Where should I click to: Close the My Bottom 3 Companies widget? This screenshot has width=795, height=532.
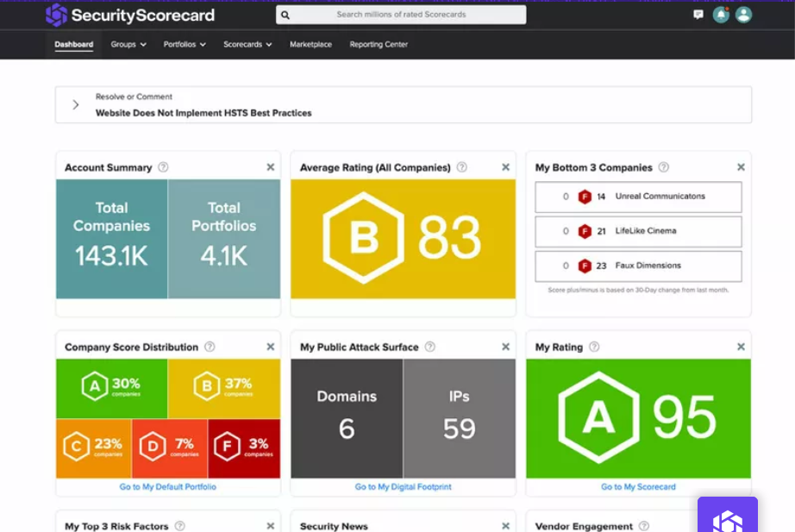(x=741, y=167)
